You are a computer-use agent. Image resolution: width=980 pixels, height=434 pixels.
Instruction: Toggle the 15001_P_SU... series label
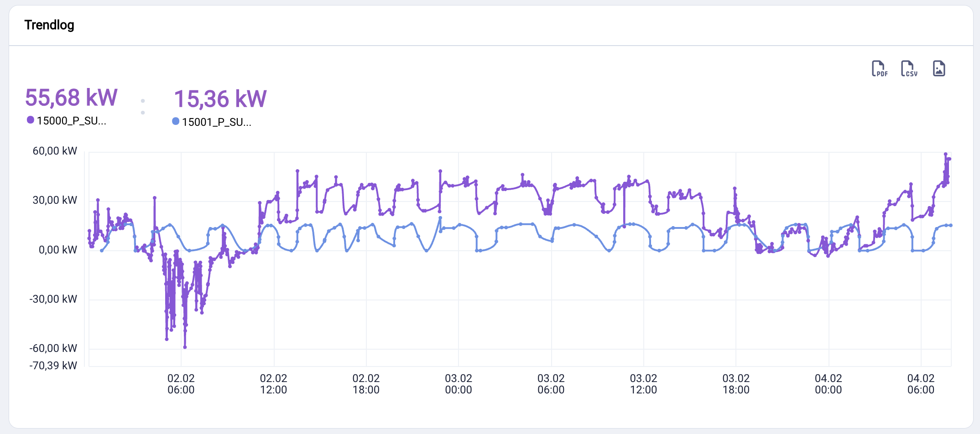coord(216,122)
